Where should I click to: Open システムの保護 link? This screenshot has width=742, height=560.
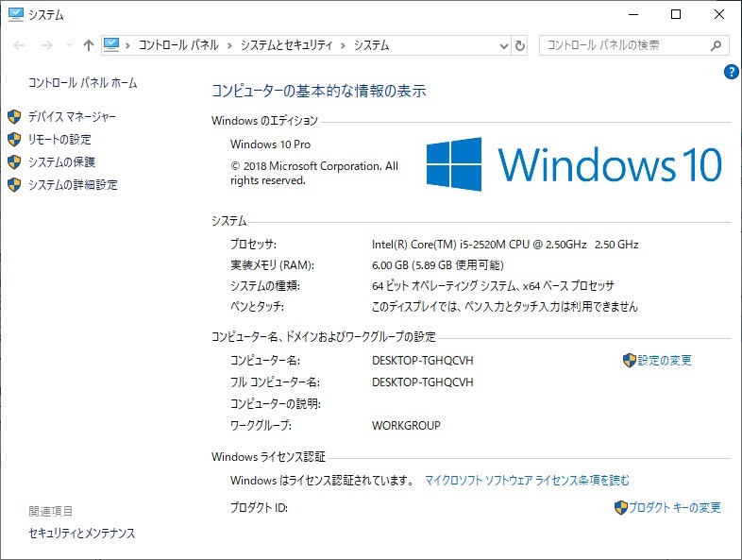point(61,161)
